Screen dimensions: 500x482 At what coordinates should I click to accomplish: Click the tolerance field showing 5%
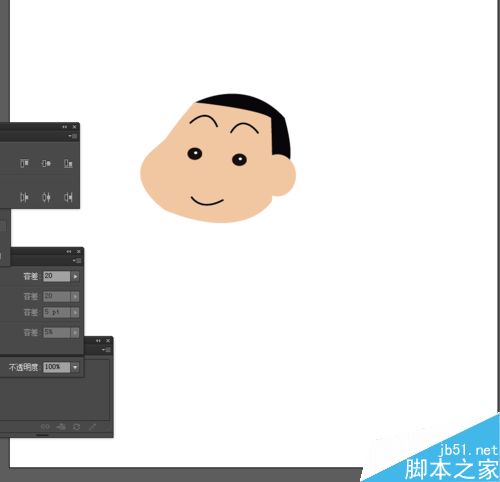tap(56, 332)
